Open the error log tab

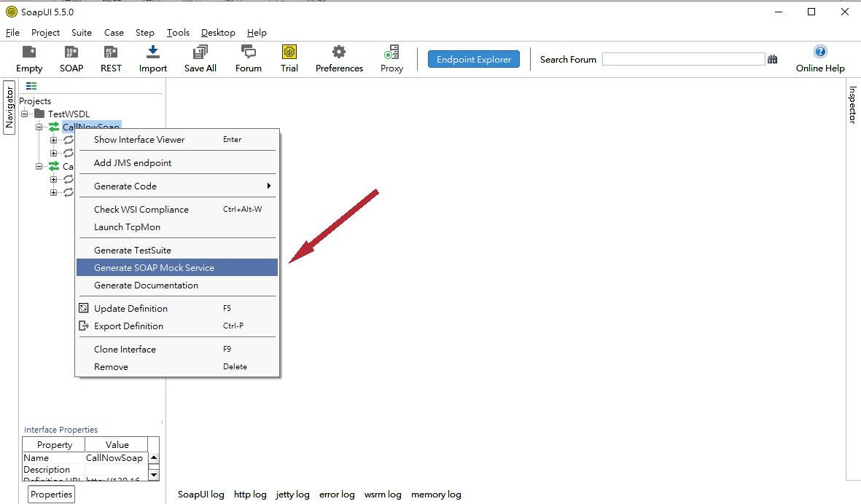[x=337, y=494]
